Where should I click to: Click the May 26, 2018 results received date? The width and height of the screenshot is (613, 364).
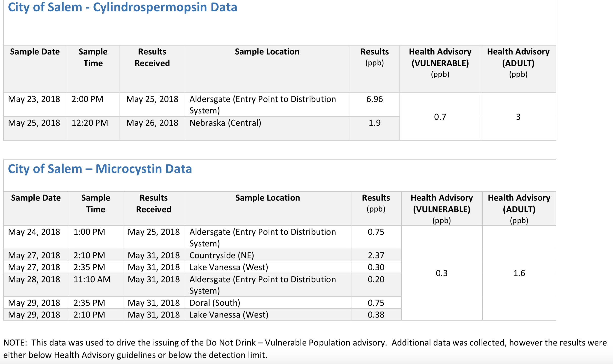coord(152,123)
